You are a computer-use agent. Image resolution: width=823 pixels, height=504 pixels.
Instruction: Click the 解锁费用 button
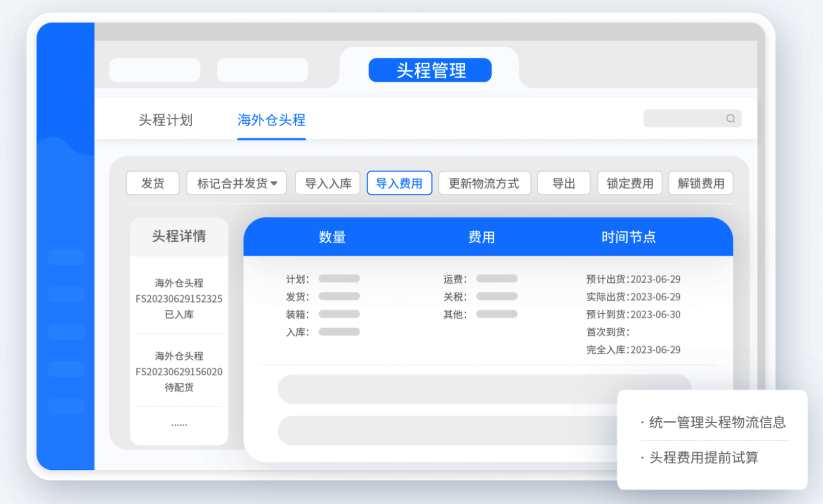tap(701, 183)
